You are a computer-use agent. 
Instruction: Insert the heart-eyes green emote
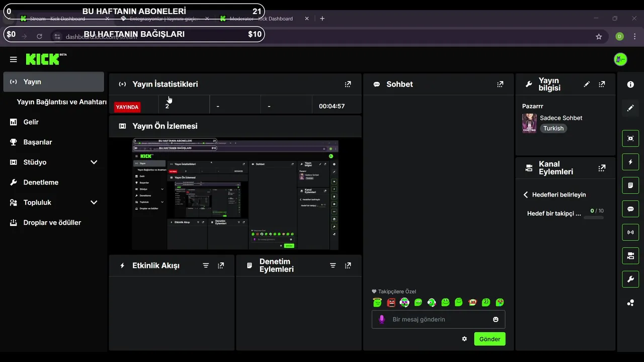coord(500,302)
